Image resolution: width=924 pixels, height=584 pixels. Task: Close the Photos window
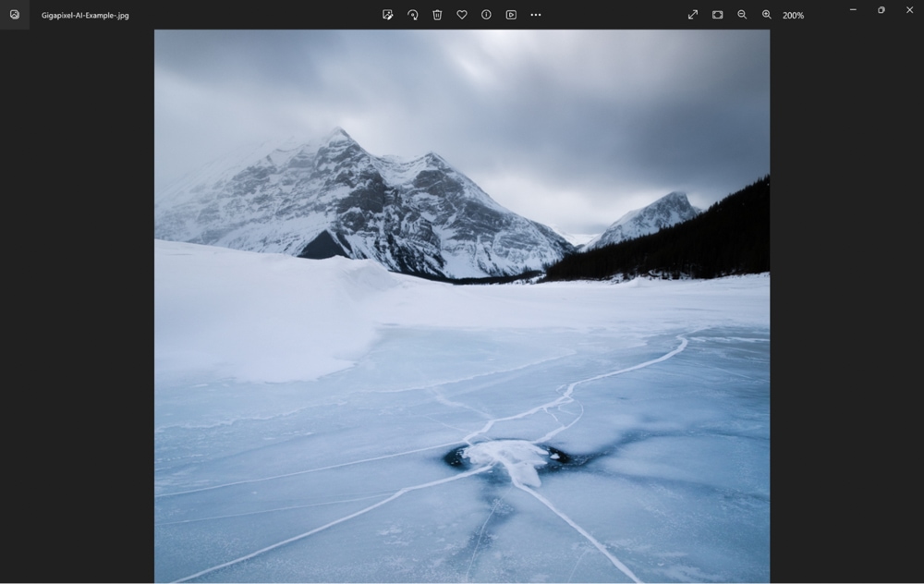tap(910, 10)
